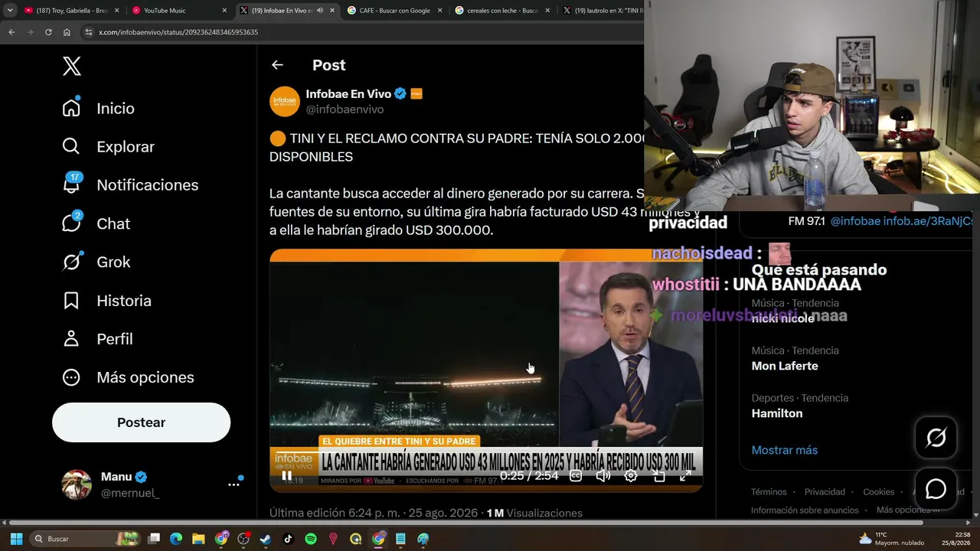This screenshot has height=551, width=980.
Task: Open OBS Studio from taskbar
Action: click(243, 539)
